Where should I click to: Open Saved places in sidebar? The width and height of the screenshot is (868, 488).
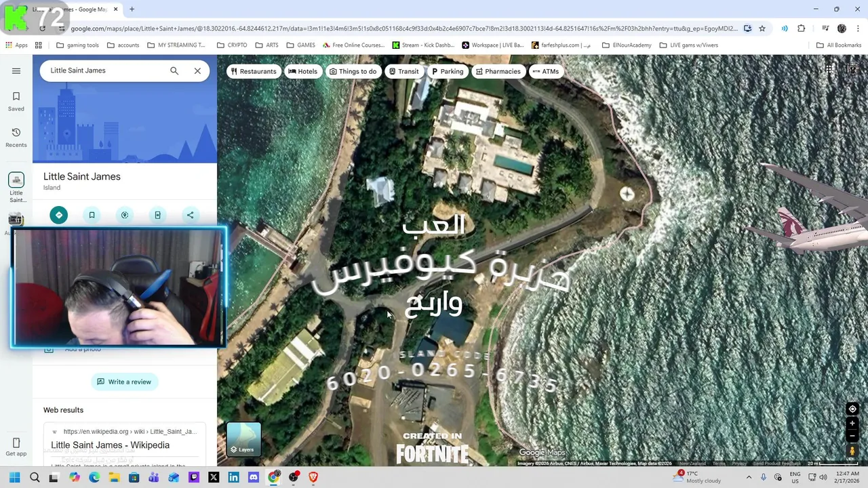point(16,101)
